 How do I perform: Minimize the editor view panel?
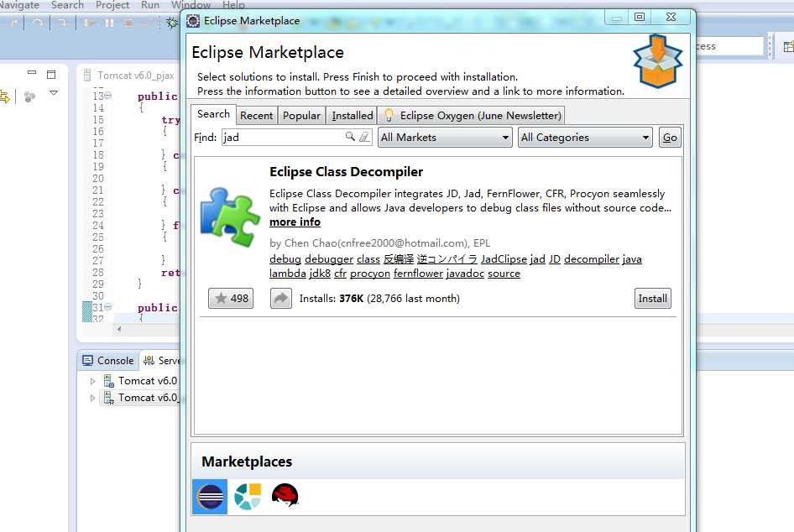[x=32, y=73]
